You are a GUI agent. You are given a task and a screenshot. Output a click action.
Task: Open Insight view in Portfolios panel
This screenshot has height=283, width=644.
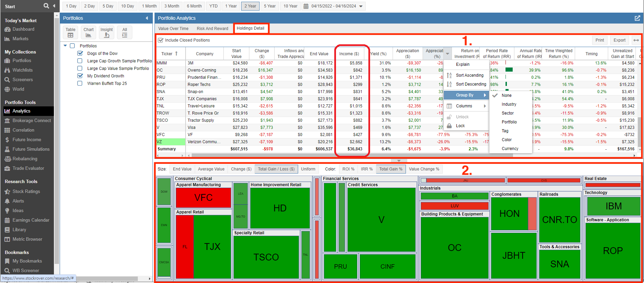coord(106,32)
